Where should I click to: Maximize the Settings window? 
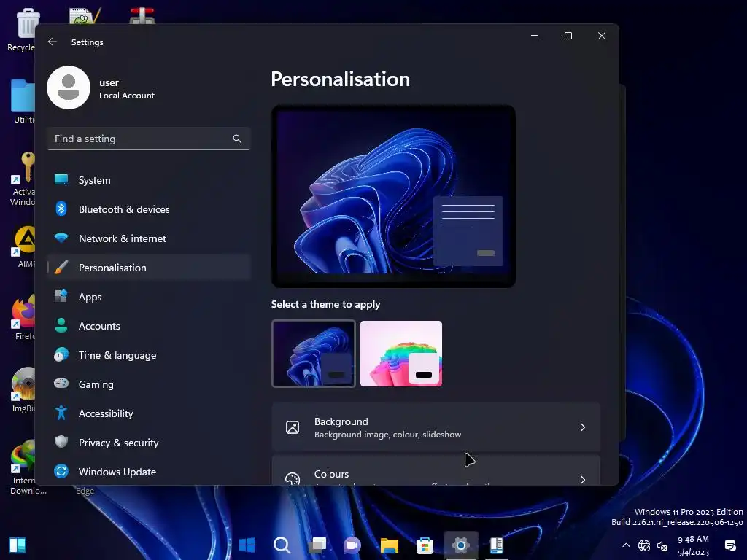(568, 36)
